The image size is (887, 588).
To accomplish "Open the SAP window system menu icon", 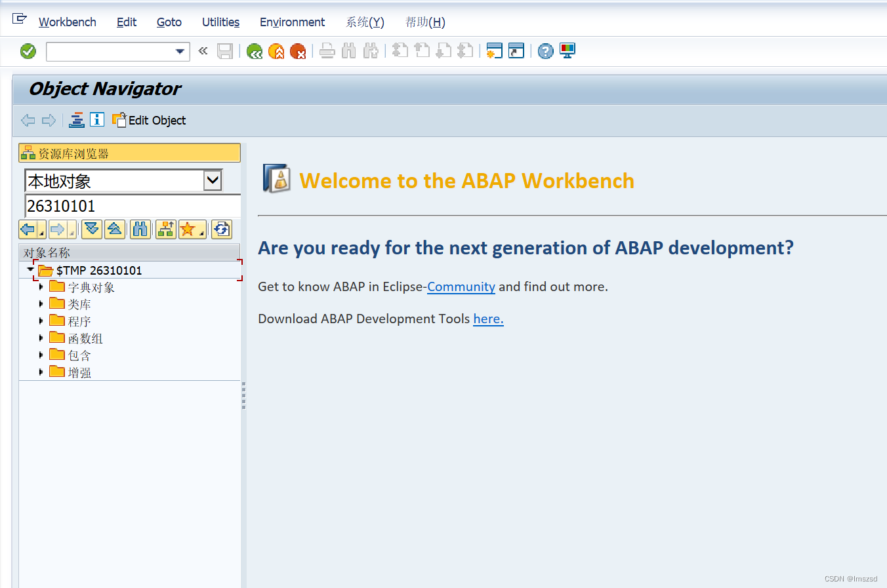I will (x=20, y=19).
